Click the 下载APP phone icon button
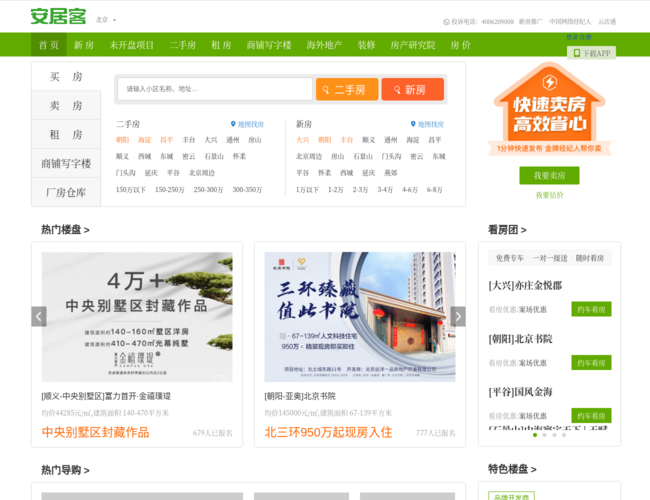This screenshot has width=650, height=500. 576,53
